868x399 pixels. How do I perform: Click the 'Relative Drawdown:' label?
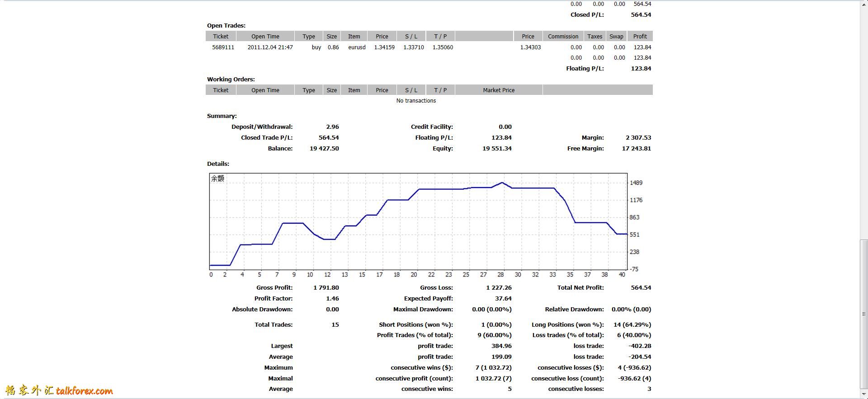coord(574,309)
